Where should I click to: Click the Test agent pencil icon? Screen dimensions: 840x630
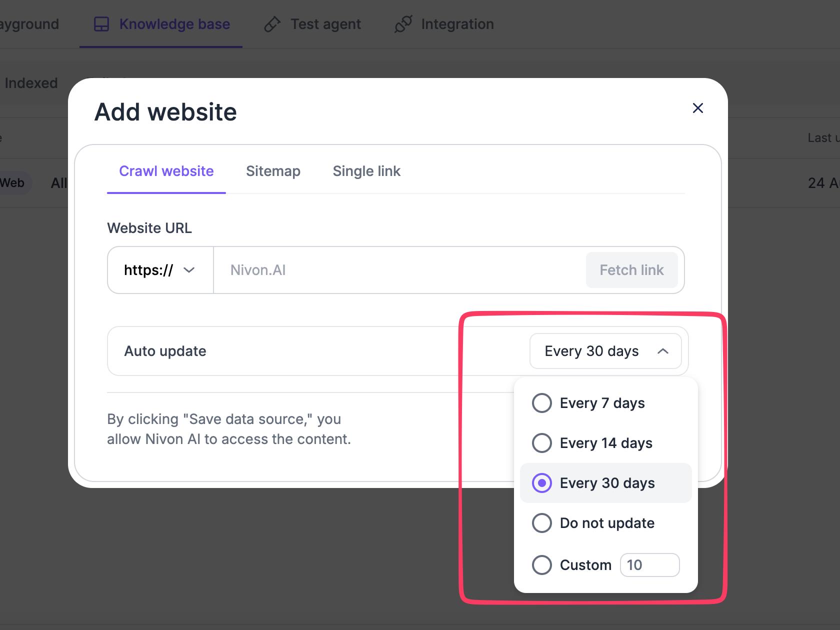pyautogui.click(x=272, y=24)
